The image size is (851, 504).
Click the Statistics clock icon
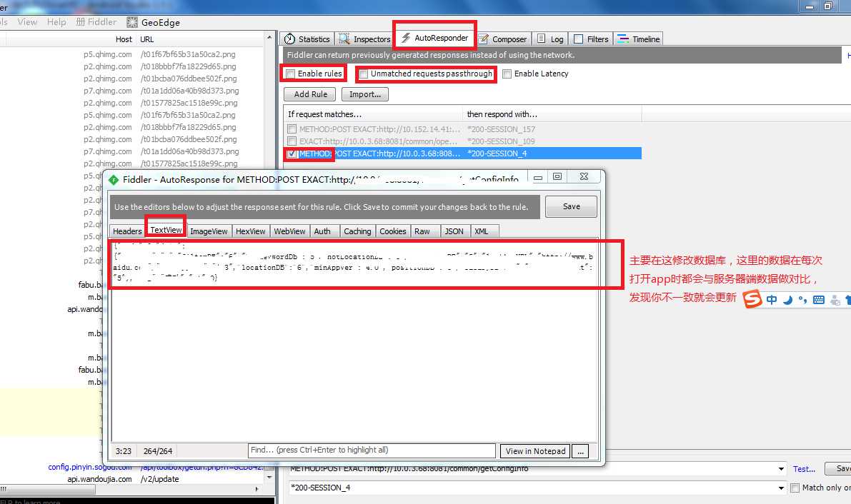[x=290, y=39]
